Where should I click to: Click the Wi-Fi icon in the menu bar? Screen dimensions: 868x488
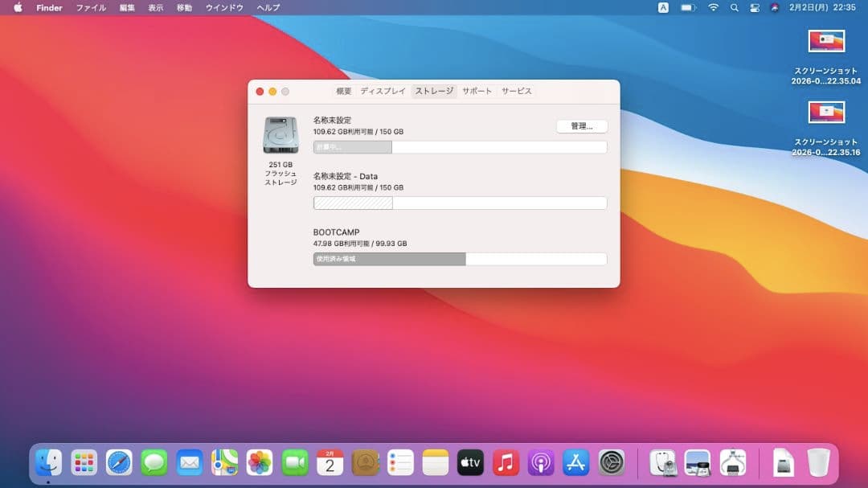713,8
